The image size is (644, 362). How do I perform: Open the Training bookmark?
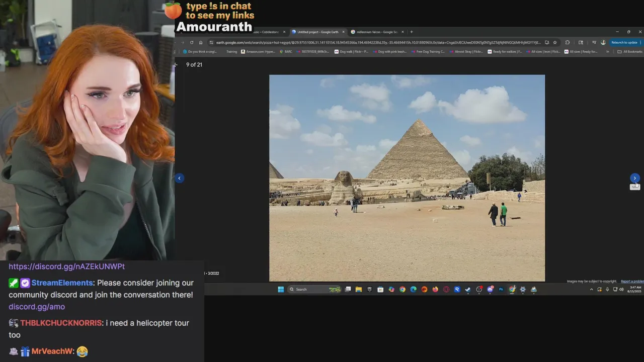[x=231, y=51]
